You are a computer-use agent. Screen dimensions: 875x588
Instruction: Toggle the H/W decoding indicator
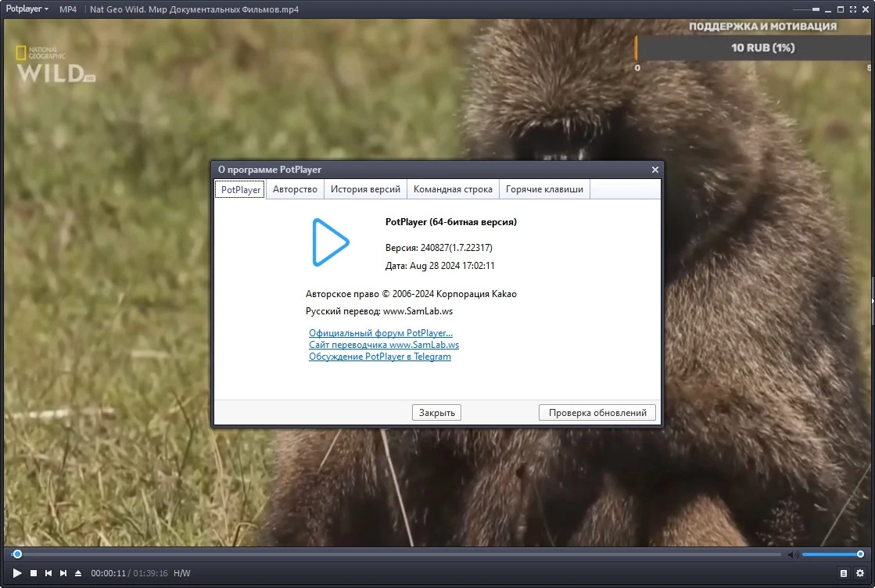click(x=182, y=573)
